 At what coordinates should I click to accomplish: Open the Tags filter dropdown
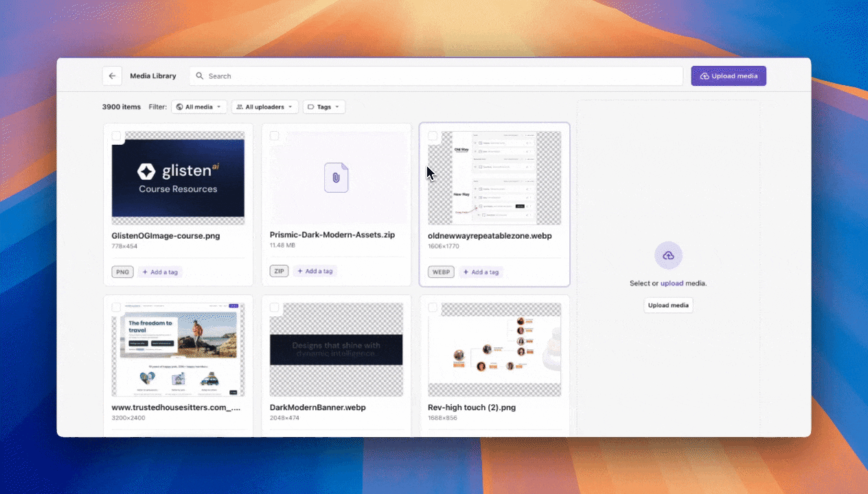coord(323,106)
